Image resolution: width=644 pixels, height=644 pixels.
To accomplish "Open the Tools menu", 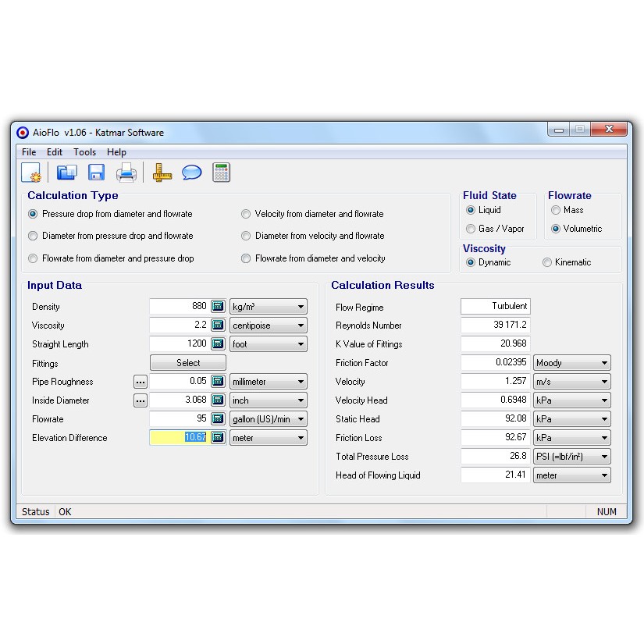I will [84, 152].
